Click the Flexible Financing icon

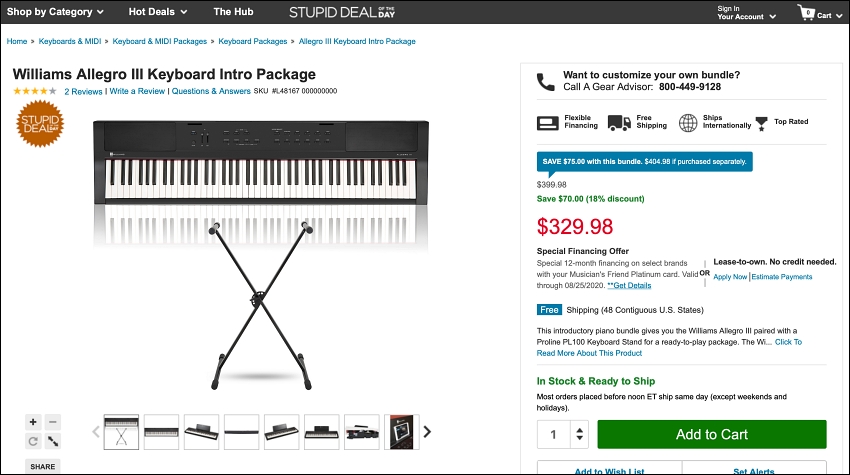click(x=548, y=123)
